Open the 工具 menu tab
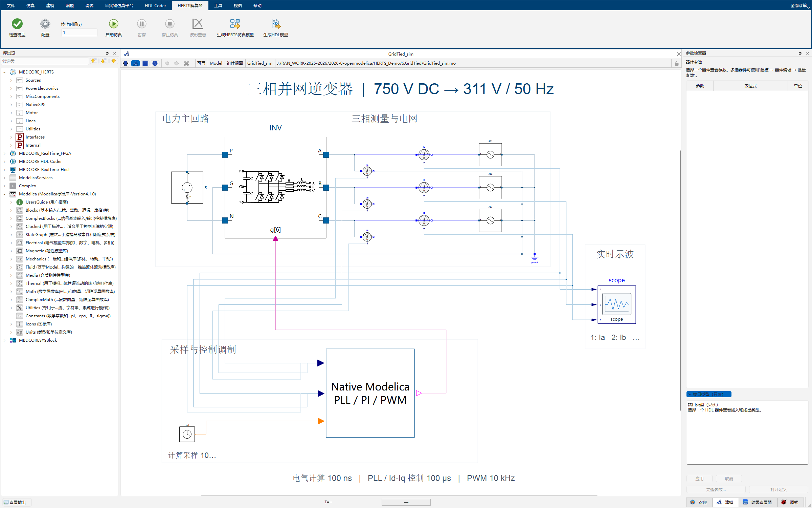 click(218, 5)
